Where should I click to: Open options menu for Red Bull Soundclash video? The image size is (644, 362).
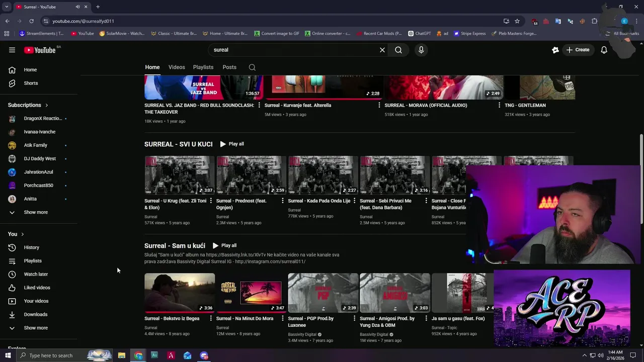pos(259,106)
